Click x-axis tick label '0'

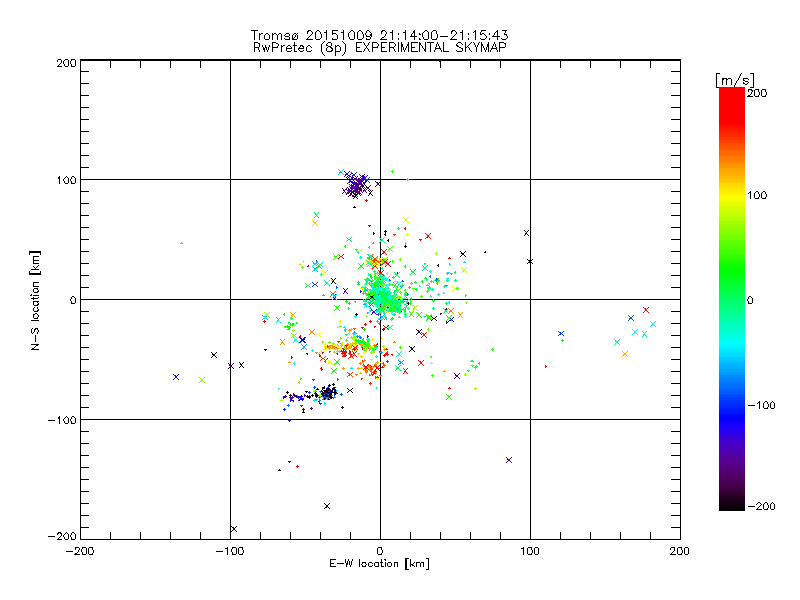380,551
